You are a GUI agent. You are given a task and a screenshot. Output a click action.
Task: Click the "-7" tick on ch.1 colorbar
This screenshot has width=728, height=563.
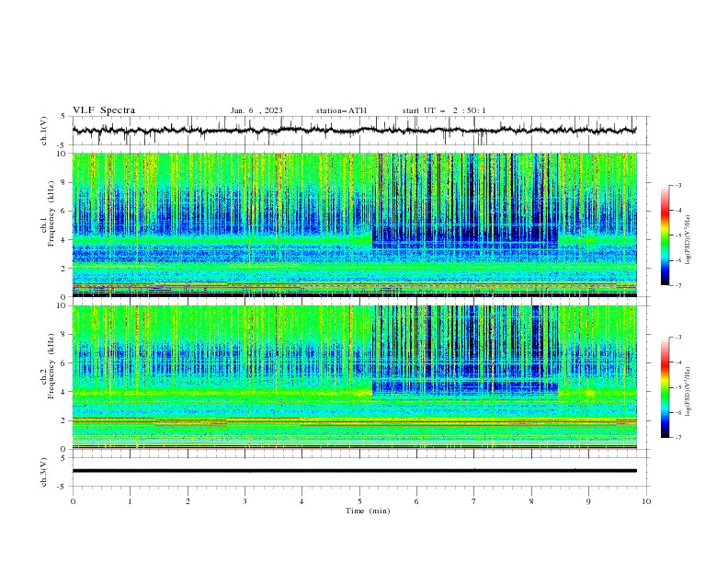pos(677,285)
